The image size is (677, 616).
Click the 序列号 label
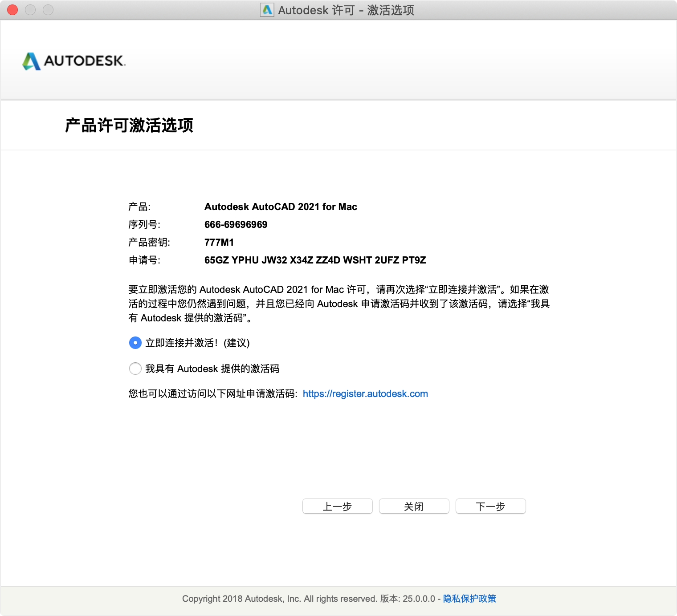tap(144, 225)
